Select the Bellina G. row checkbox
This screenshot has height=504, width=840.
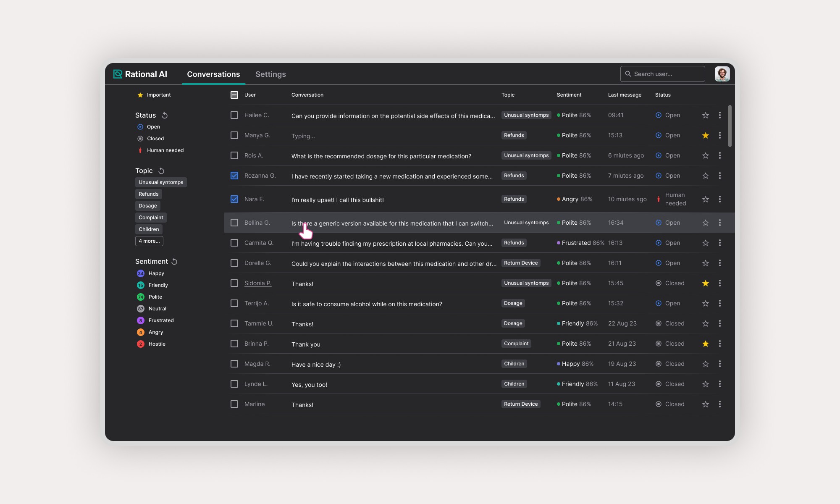click(234, 223)
